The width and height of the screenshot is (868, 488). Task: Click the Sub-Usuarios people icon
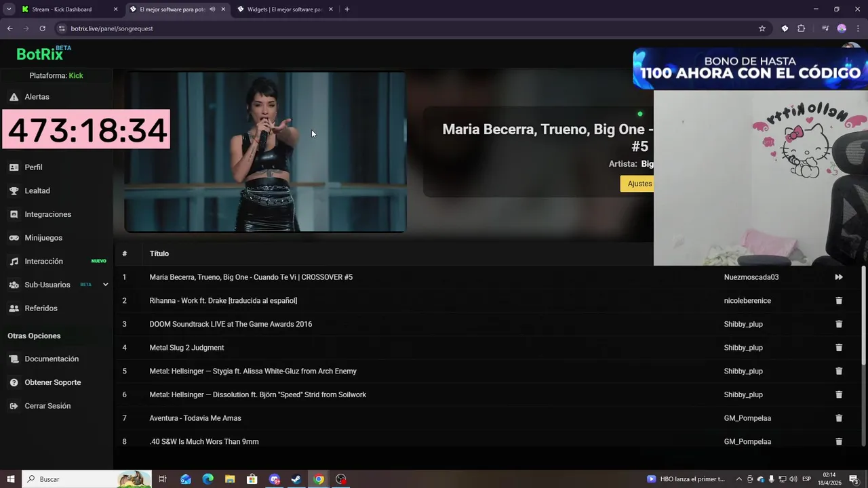pos(14,285)
